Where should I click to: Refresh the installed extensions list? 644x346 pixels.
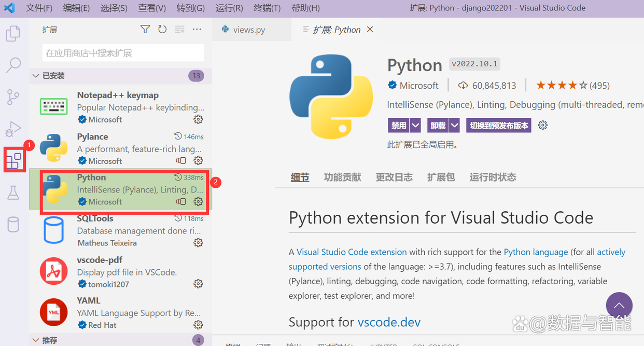tap(162, 30)
